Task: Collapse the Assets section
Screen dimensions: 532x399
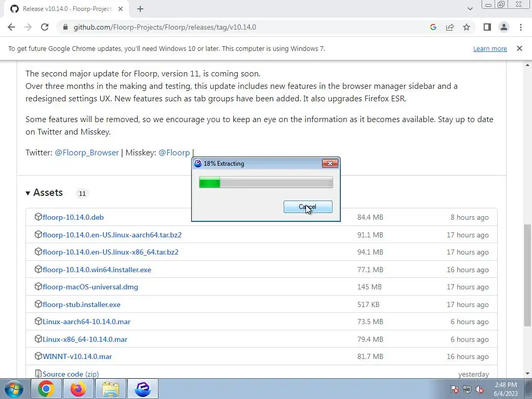Action: pos(44,193)
